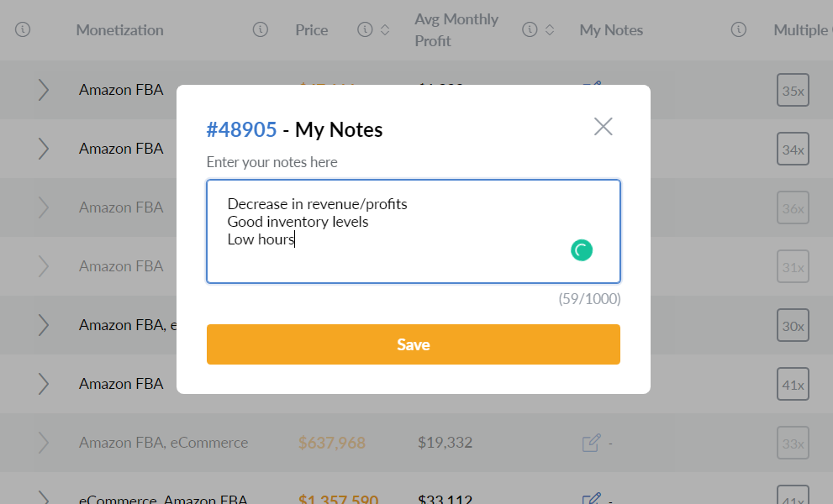The height and width of the screenshot is (504, 833).
Task: Select the 35x multiple badge
Action: coord(792,90)
